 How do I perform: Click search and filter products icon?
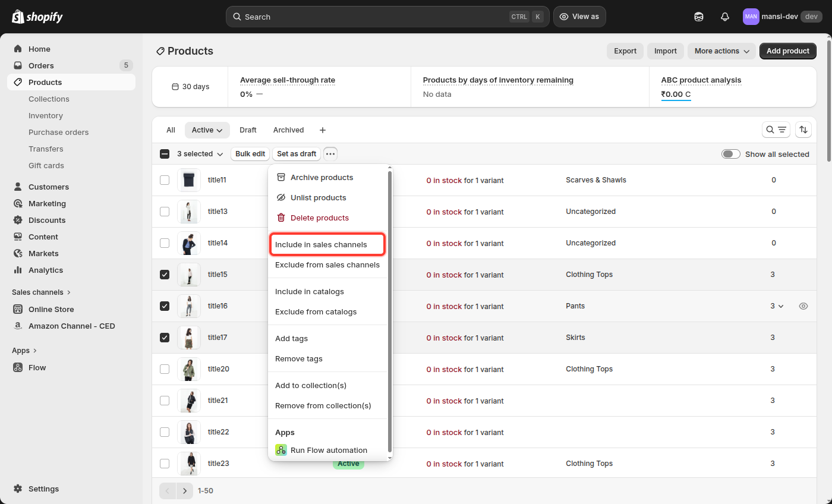776,130
